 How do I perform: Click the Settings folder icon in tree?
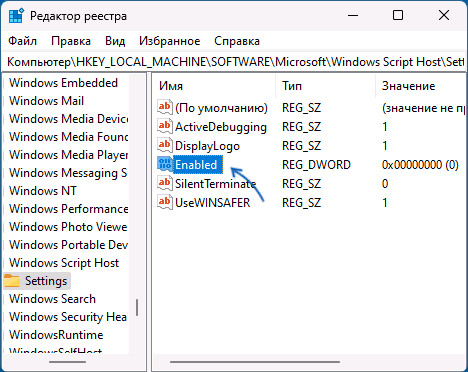(x=12, y=281)
